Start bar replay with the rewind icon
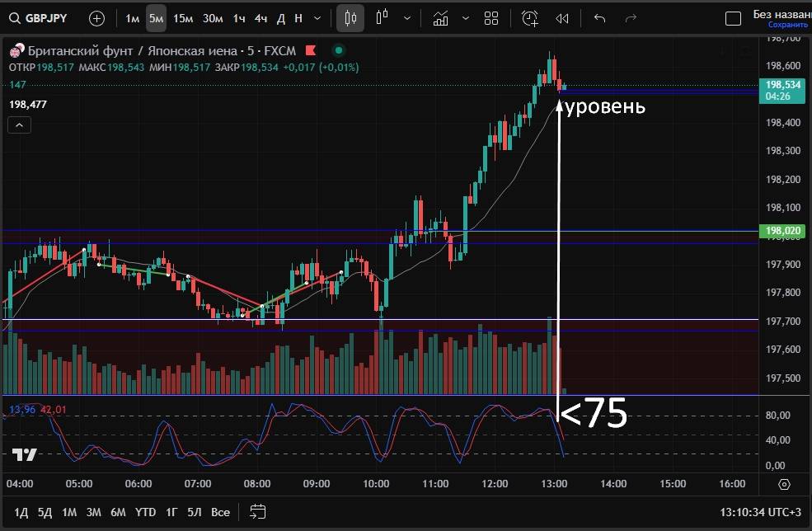Screen dimensions: 812x531 562,18
